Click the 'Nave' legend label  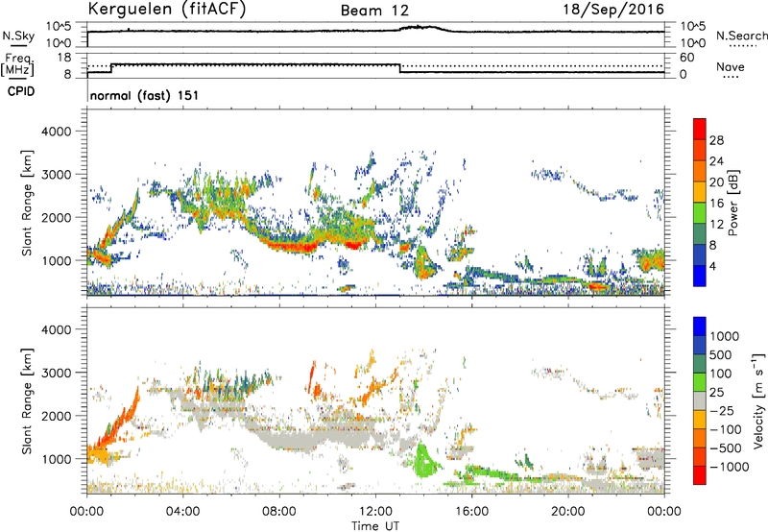coord(731,67)
